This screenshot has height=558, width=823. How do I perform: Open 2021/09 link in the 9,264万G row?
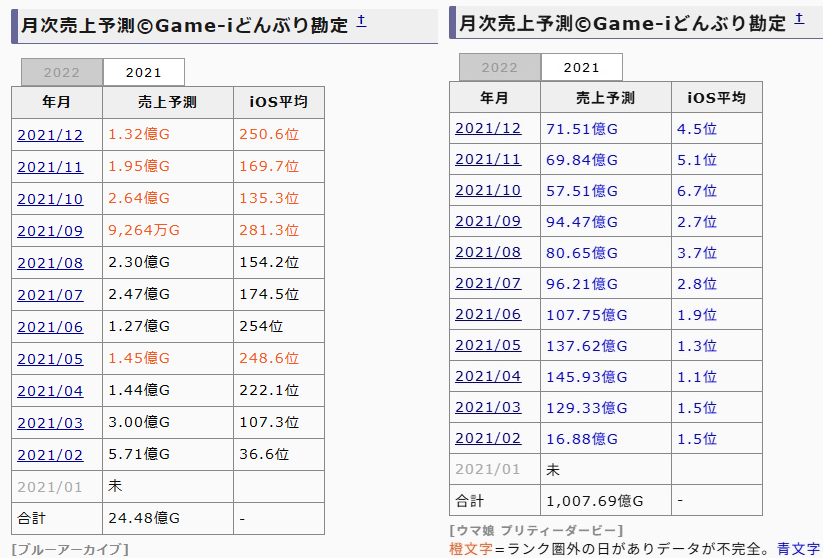tap(50, 230)
